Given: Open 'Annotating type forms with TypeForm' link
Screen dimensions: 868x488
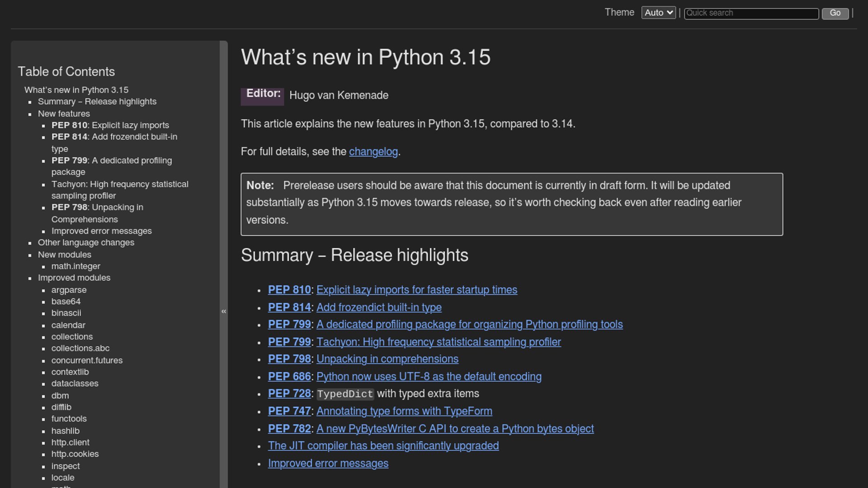Looking at the screenshot, I should [x=404, y=411].
